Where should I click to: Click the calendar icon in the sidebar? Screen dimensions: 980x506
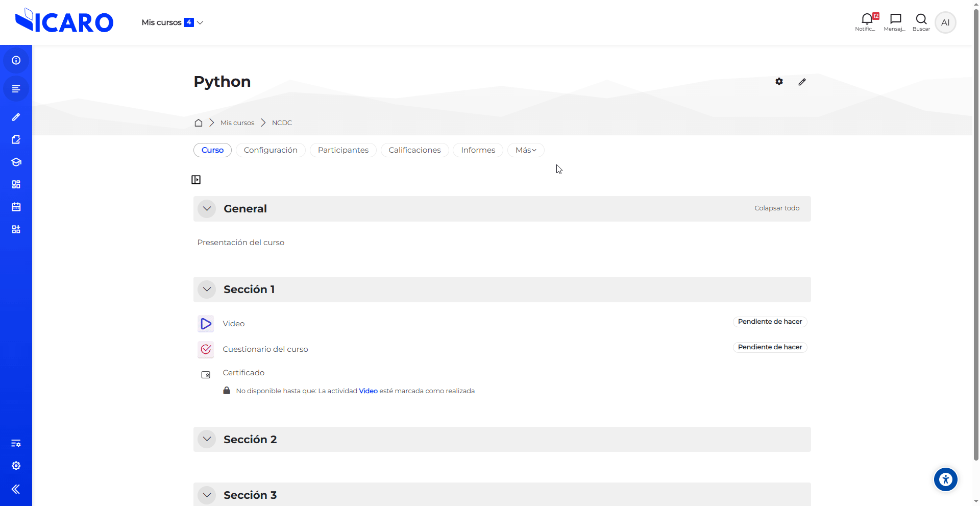click(x=16, y=207)
